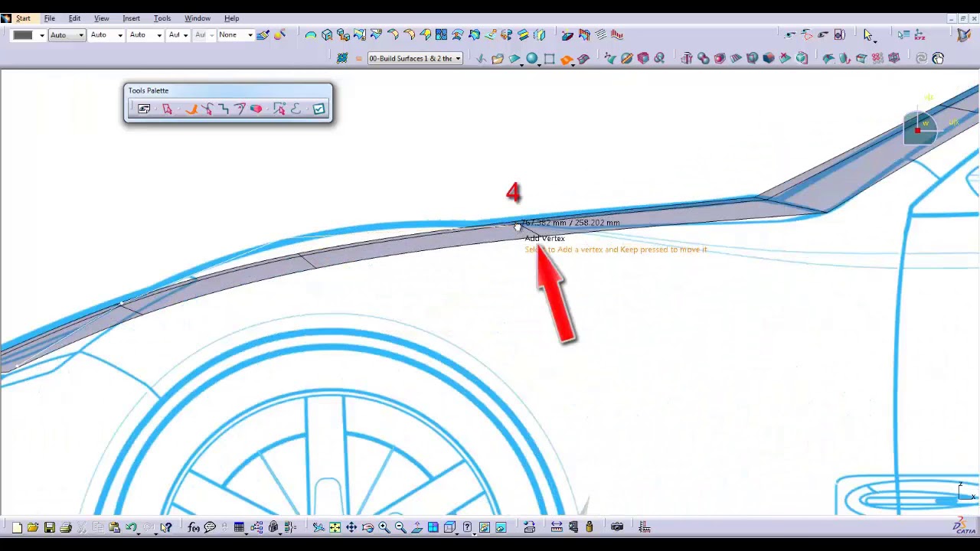Click the Pan arrows icon

pos(351,527)
